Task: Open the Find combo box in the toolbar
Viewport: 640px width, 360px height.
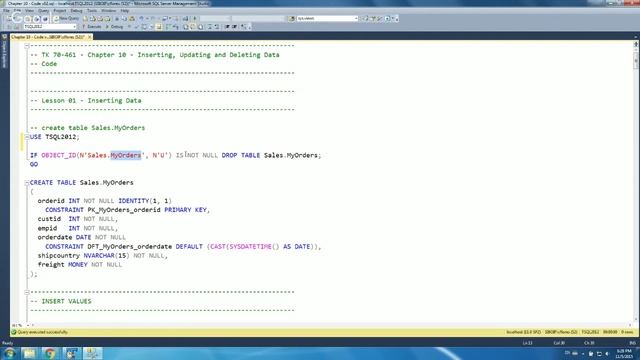Action: point(327,18)
